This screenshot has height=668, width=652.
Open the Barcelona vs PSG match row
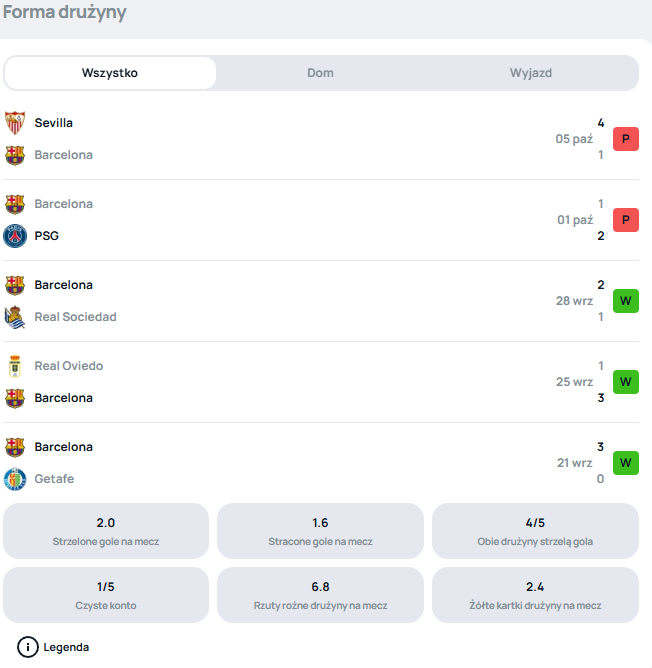point(300,220)
